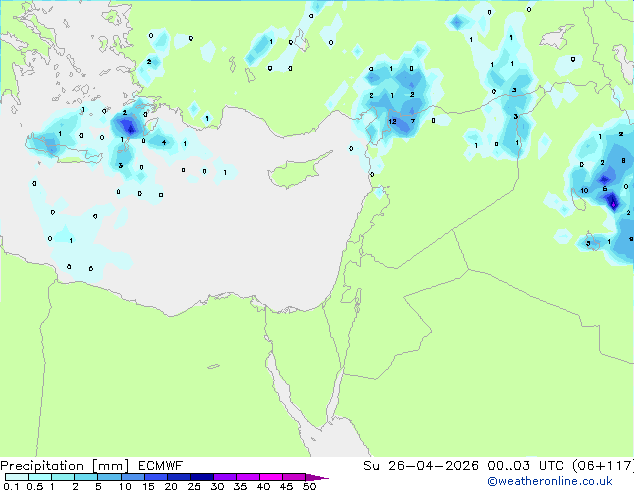Choose the 15–20 mm legend color segment
634x490 pixels.
[155, 477]
